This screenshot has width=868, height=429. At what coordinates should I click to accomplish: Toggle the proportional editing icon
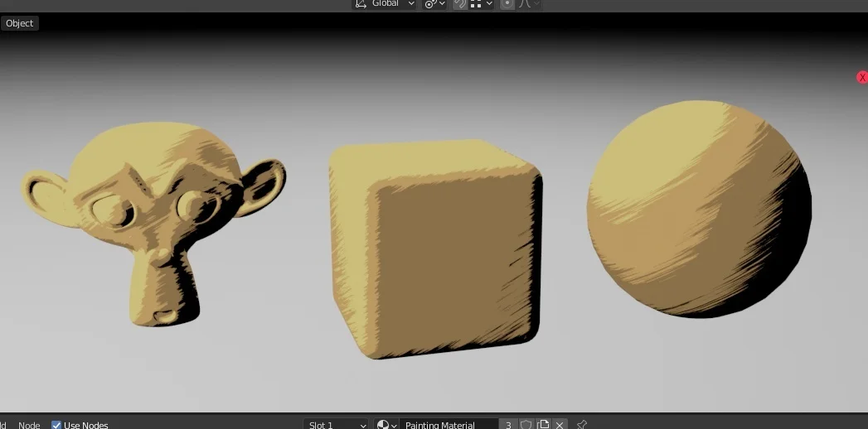[507, 4]
